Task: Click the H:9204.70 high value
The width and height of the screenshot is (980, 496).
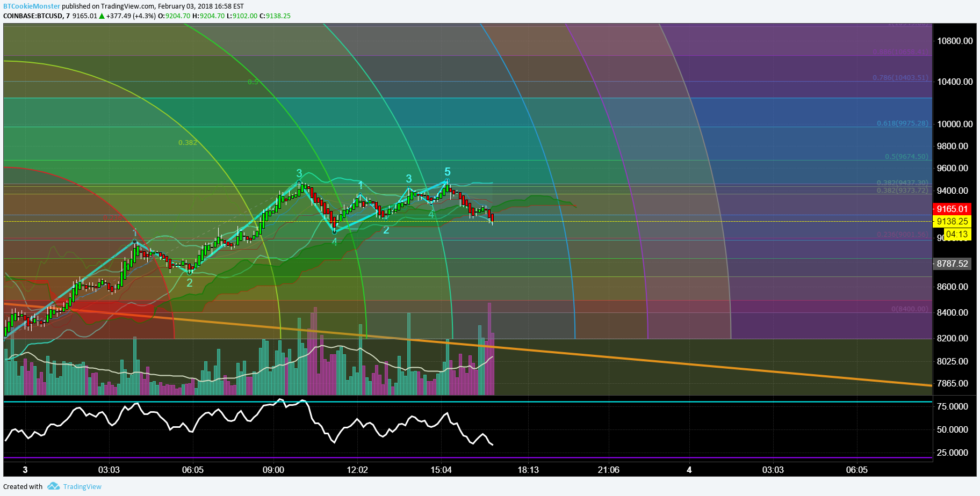Action: pos(208,16)
